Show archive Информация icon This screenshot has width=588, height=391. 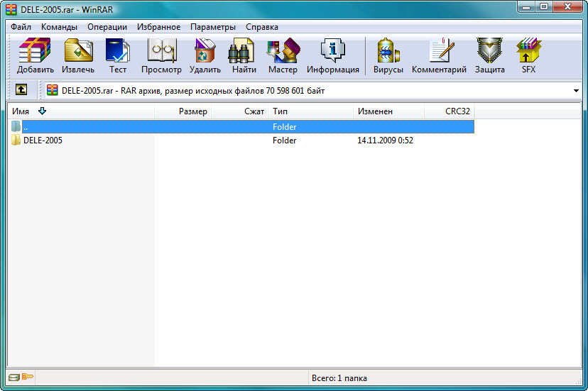click(x=332, y=50)
